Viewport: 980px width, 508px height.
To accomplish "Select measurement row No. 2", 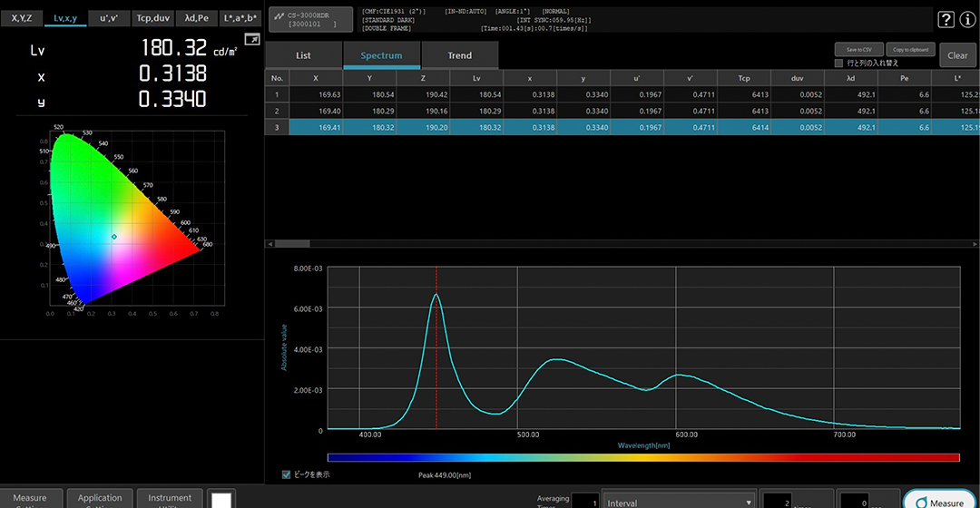I will pyautogui.click(x=622, y=111).
